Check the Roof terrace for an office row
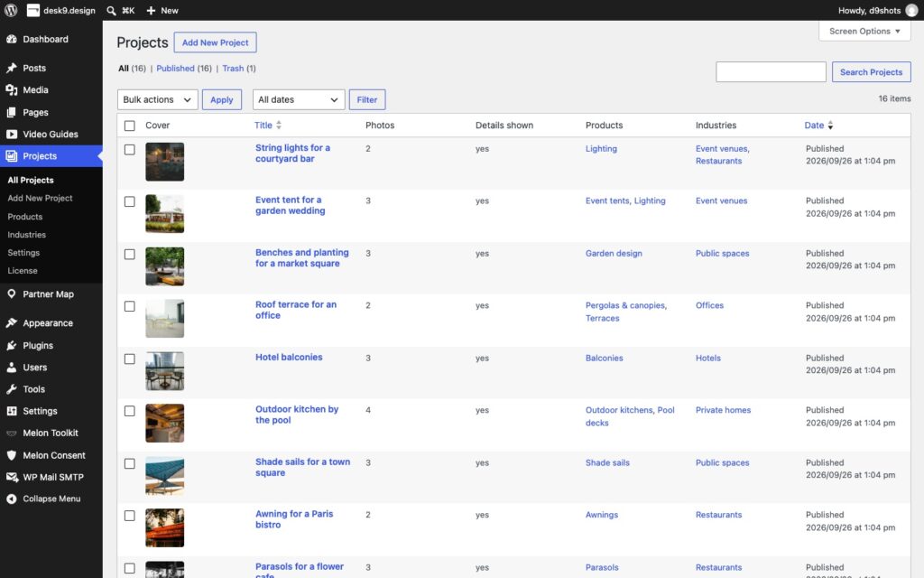Image resolution: width=924 pixels, height=578 pixels. [130, 306]
